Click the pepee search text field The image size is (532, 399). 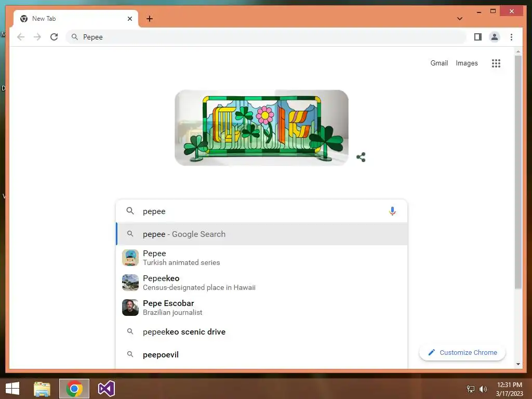point(261,211)
